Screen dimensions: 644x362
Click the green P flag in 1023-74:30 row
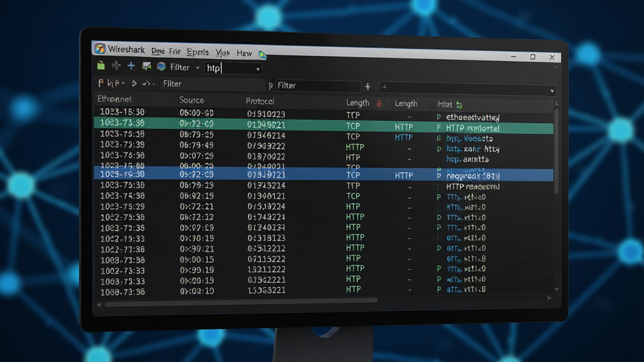(x=438, y=197)
